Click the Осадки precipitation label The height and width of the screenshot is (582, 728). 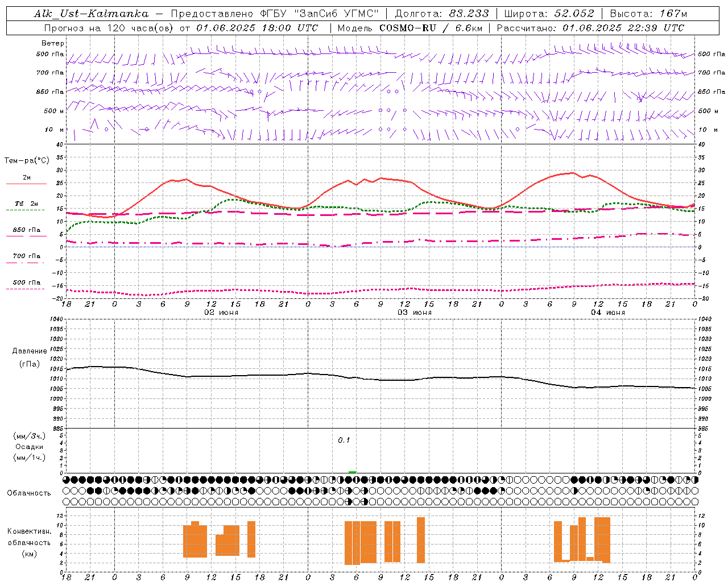click(x=30, y=447)
